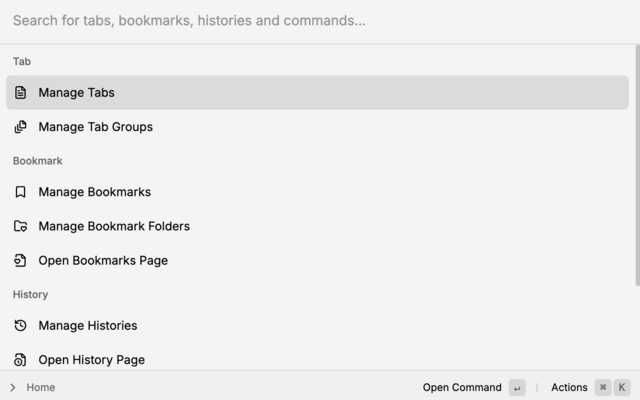The height and width of the screenshot is (400, 640).
Task: Click the Manage Tab Groups icon
Action: 20,127
